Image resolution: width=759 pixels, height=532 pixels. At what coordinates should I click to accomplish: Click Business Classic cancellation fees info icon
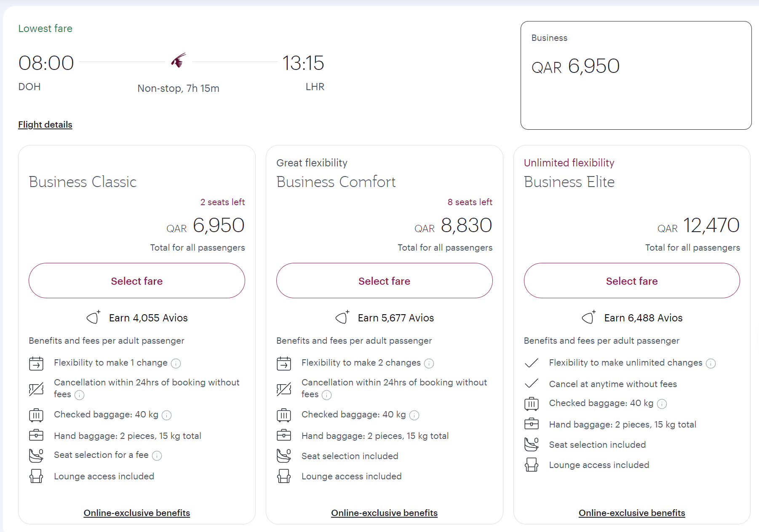pos(79,395)
